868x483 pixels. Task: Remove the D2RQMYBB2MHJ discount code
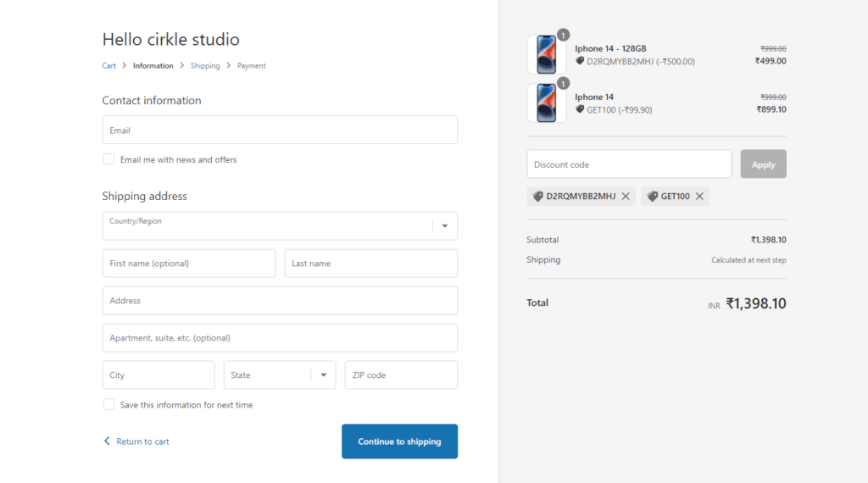coord(626,197)
